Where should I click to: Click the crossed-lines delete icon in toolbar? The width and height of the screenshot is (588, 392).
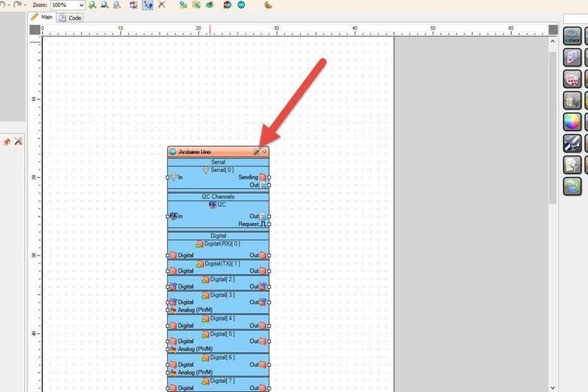point(161,5)
